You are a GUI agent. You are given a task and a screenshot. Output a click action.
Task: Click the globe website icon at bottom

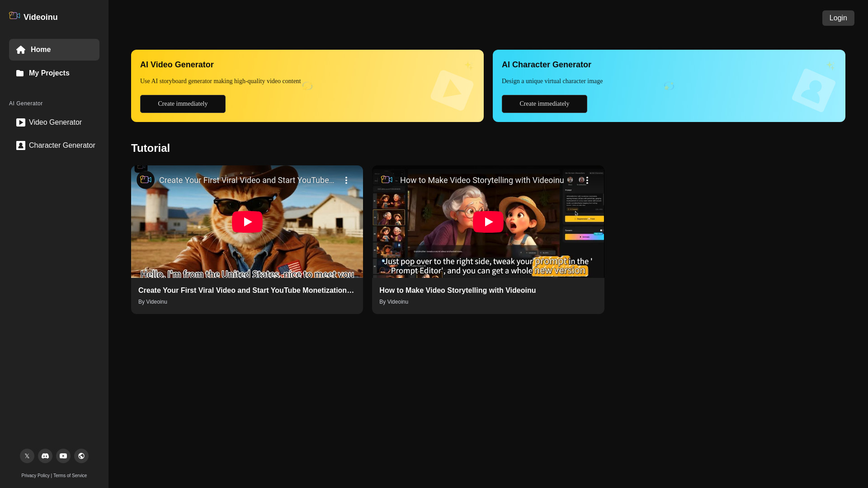tap(81, 456)
